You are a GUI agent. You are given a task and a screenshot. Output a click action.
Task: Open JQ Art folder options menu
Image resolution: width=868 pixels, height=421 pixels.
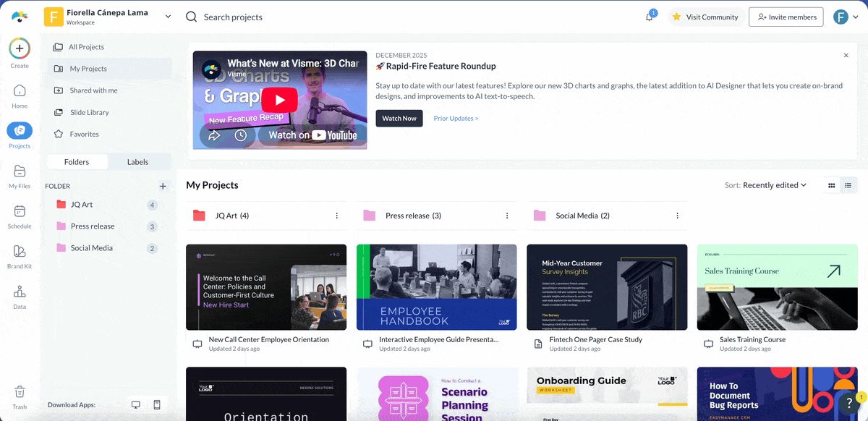click(337, 216)
